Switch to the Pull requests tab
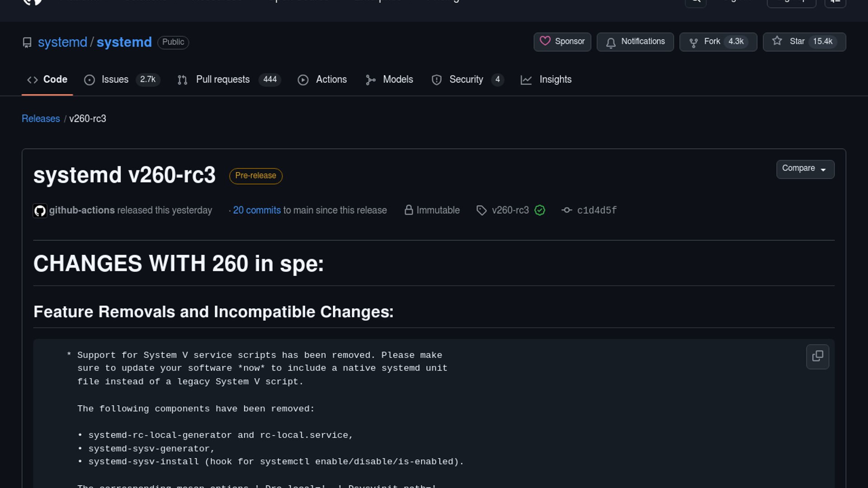The width and height of the screenshot is (868, 488). click(222, 80)
